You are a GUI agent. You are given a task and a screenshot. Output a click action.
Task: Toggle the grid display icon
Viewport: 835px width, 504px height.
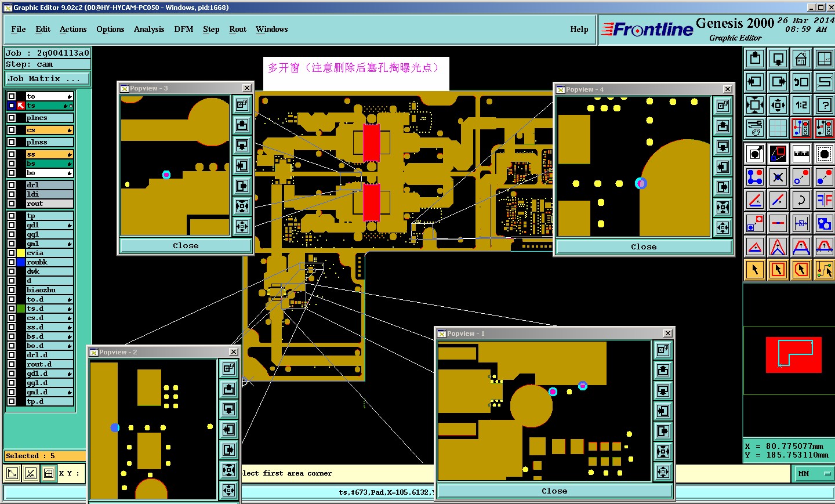point(778,128)
